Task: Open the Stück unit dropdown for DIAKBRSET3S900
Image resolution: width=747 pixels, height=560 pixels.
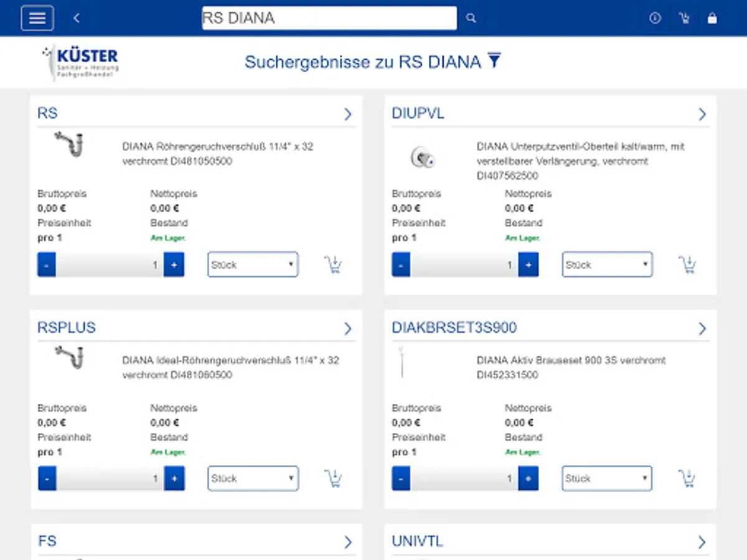Action: click(607, 478)
